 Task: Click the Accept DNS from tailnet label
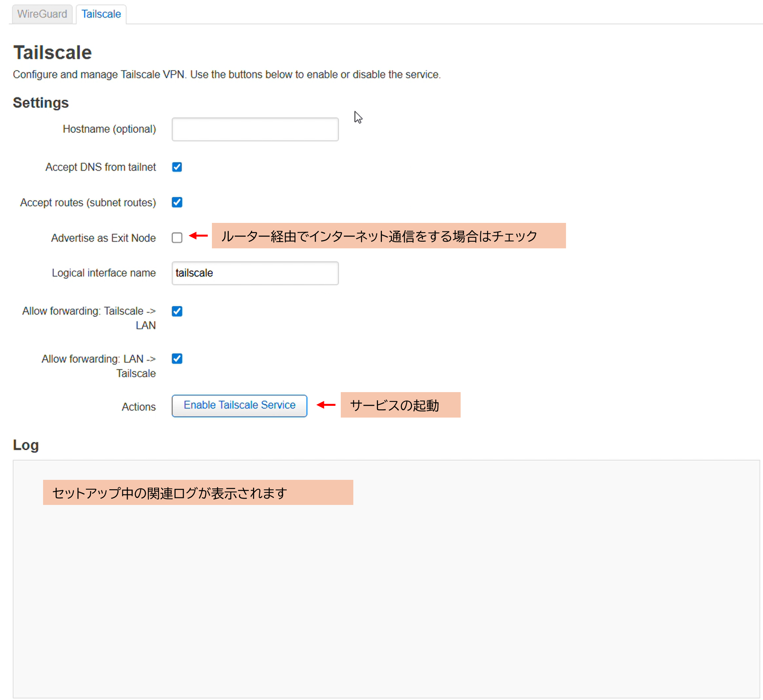[x=101, y=167]
